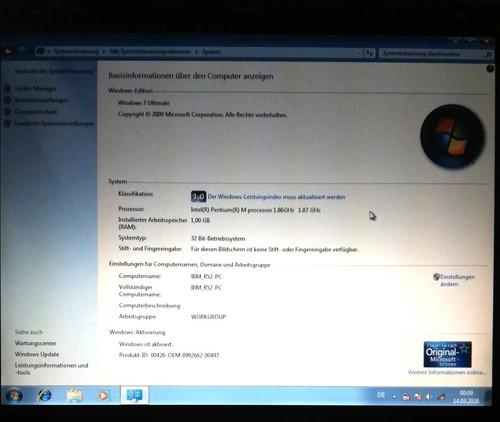
Task: Open the Start menu orb
Action: 14,395
